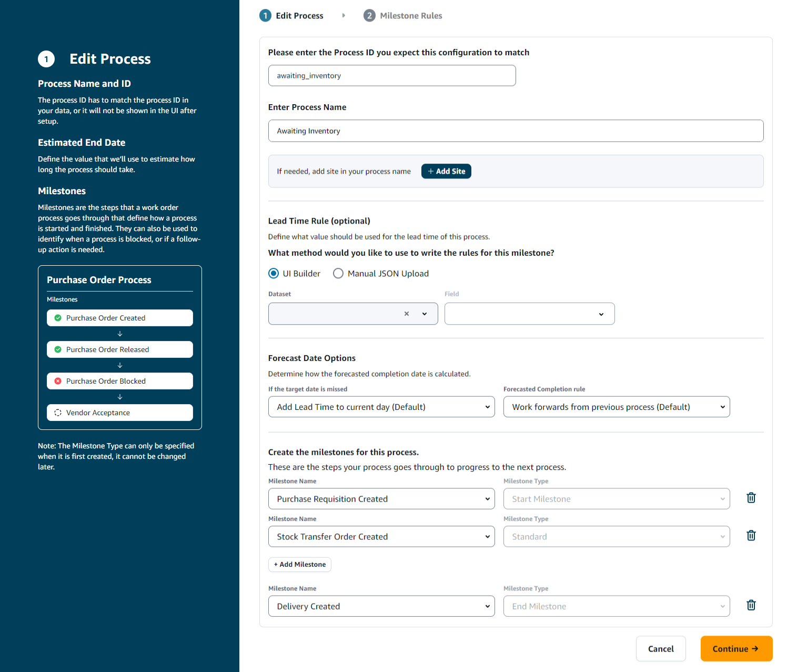Delete the Delivery Created end milestone
Screen dimensions: 787x672
click(x=751, y=605)
